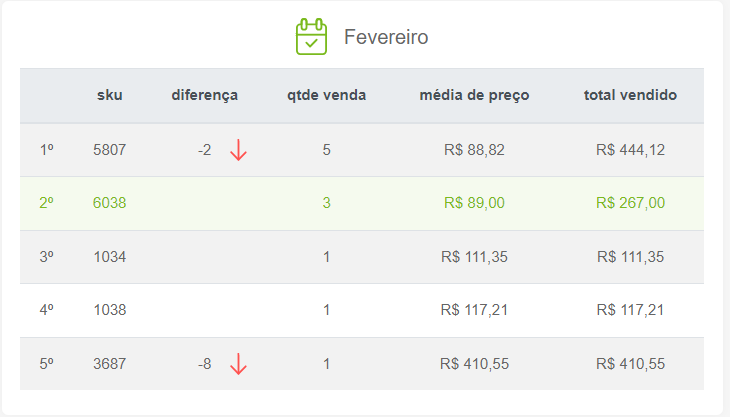This screenshot has width=730, height=417.
Task: Open SKU 5807 in first place
Action: pyautogui.click(x=109, y=150)
